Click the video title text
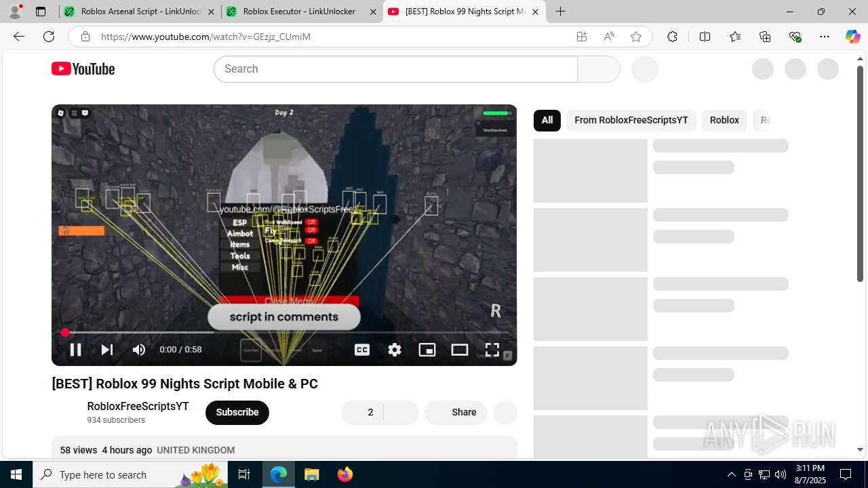Screen dimensions: 868x488 (x=184, y=384)
